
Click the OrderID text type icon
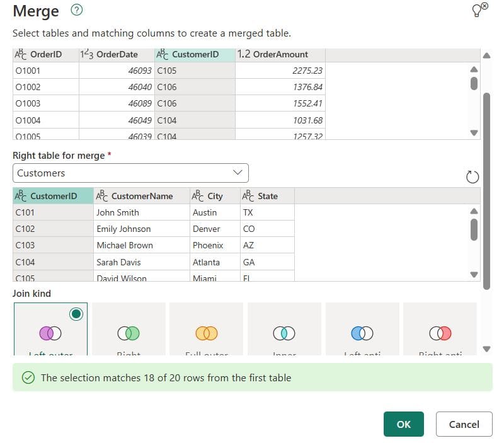tap(21, 54)
